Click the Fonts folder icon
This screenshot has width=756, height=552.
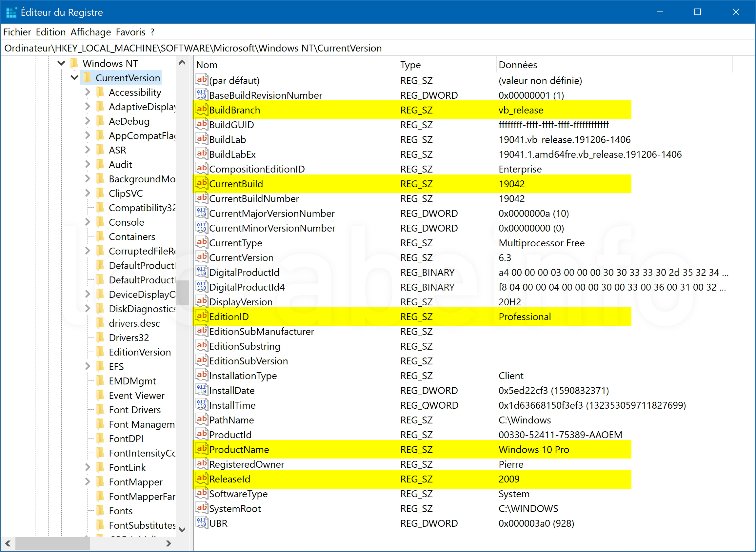coord(101,511)
